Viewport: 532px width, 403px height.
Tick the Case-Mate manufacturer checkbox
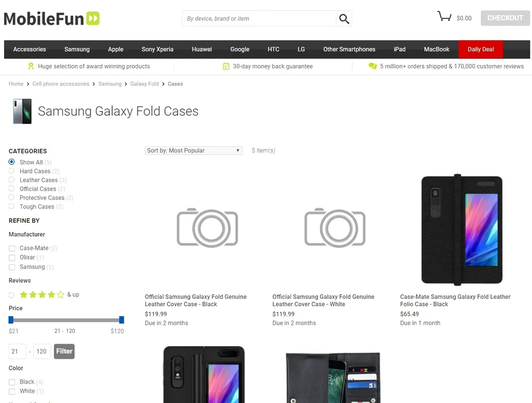12,249
